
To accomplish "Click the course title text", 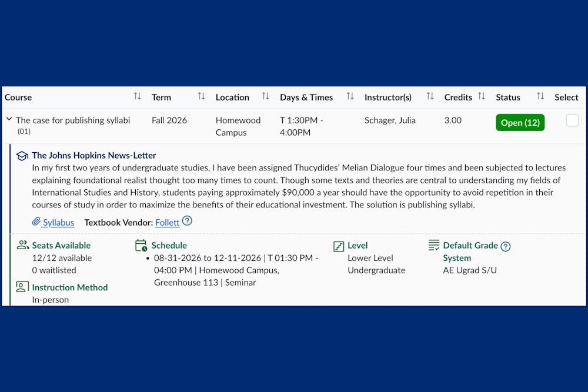I will (x=73, y=120).
